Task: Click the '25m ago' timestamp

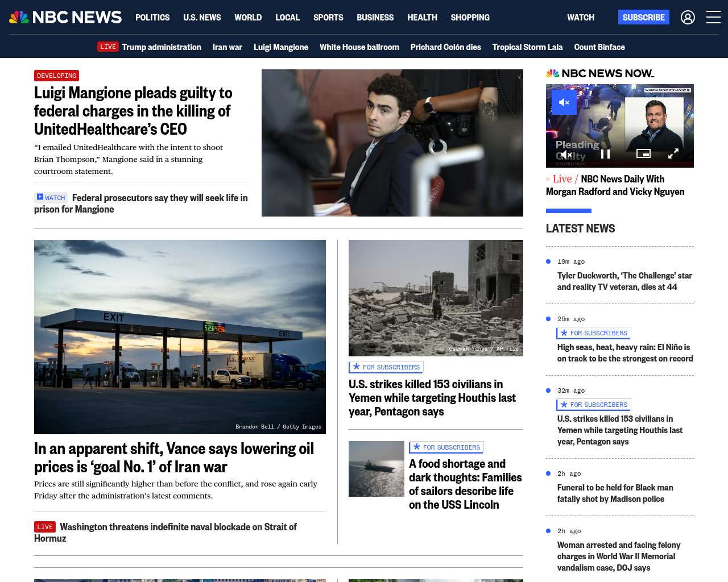Action: 571,319
